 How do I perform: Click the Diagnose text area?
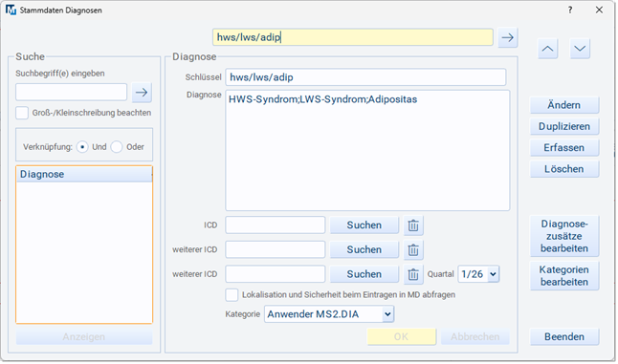367,150
